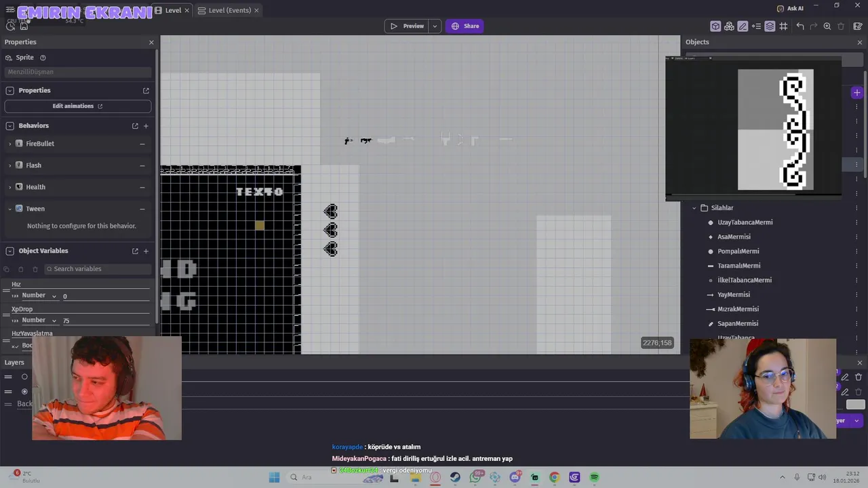The height and width of the screenshot is (488, 868).
Task: Collapse the Behaviors section toggle
Action: tap(10, 125)
